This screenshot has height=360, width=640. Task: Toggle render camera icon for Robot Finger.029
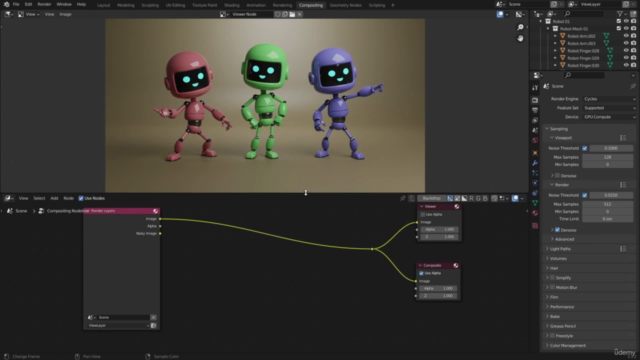coord(633,58)
